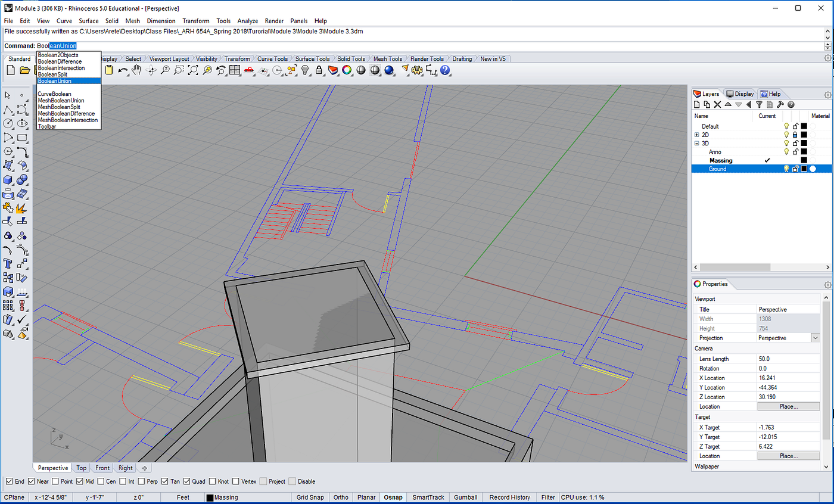Screen dimensions: 834x504
Task: Select the Box solid tool
Action: (x=8, y=180)
